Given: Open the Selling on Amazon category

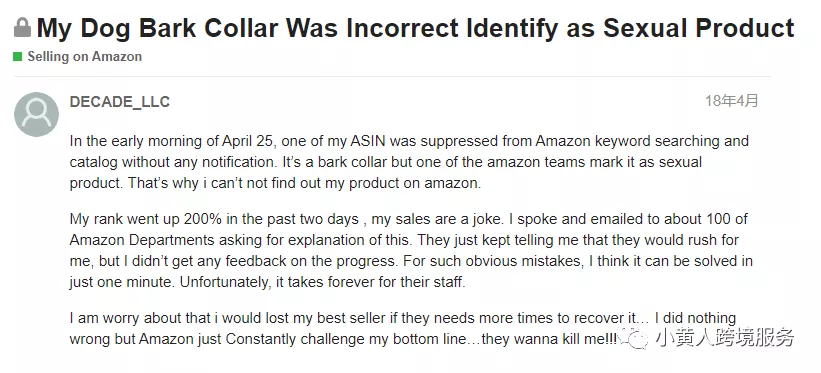Looking at the screenshot, I should point(85,57).
